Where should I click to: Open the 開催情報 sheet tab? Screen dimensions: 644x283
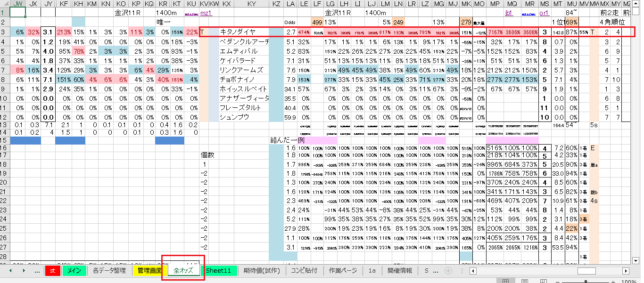399,271
